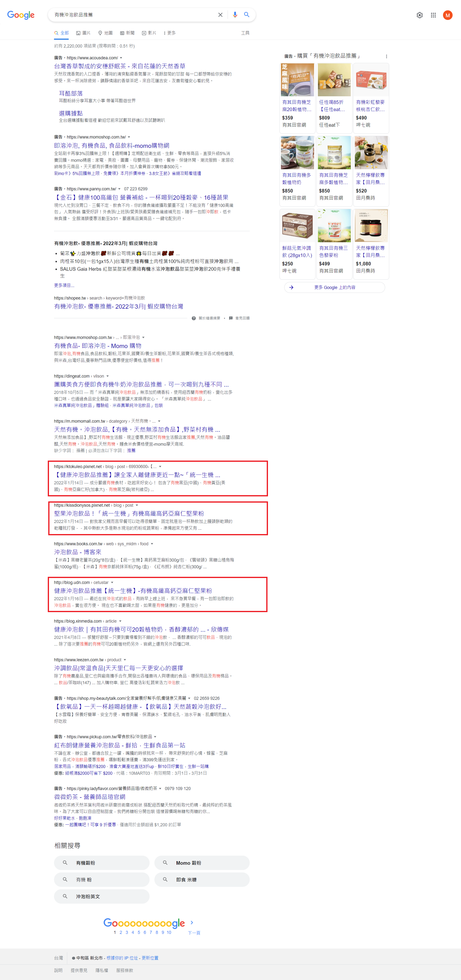Open 天然檸檬飲專家 $1,080 product image
This screenshot has height=980, width=461.
point(371,225)
